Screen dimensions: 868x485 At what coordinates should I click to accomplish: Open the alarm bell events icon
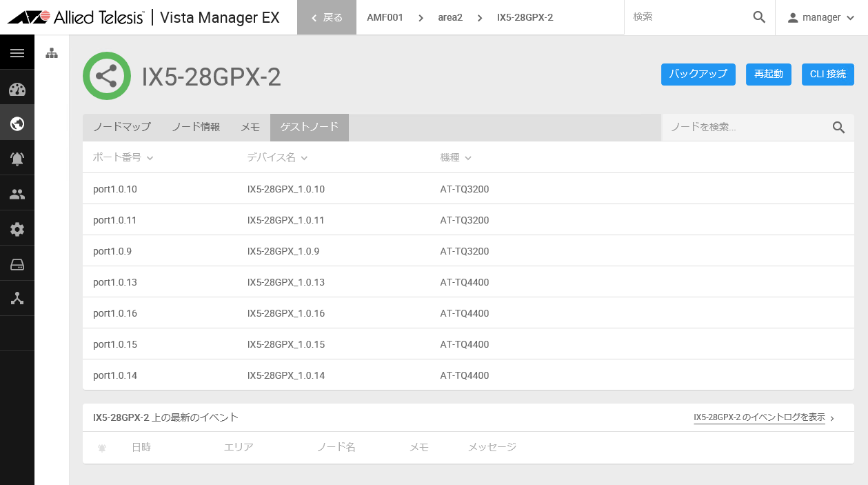coord(17,159)
